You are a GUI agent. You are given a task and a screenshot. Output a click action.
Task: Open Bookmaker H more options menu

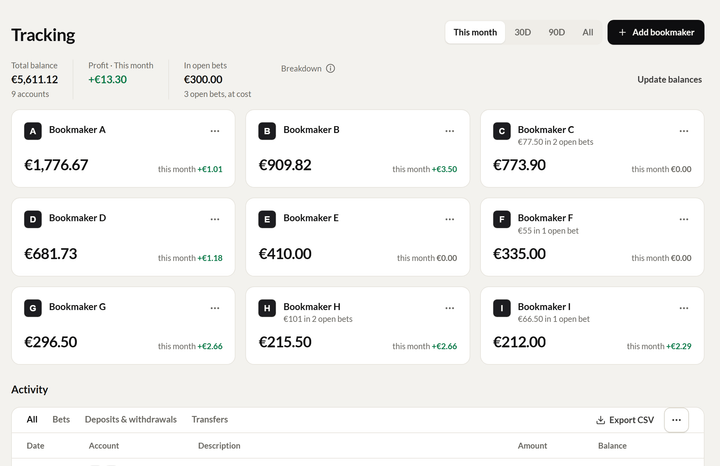(450, 308)
